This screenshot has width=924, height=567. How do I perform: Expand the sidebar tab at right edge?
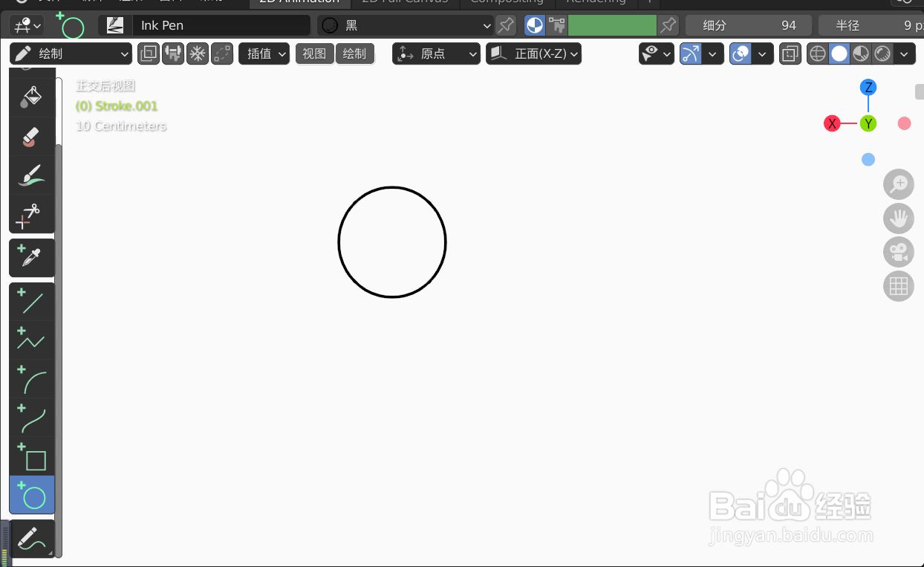[920, 92]
